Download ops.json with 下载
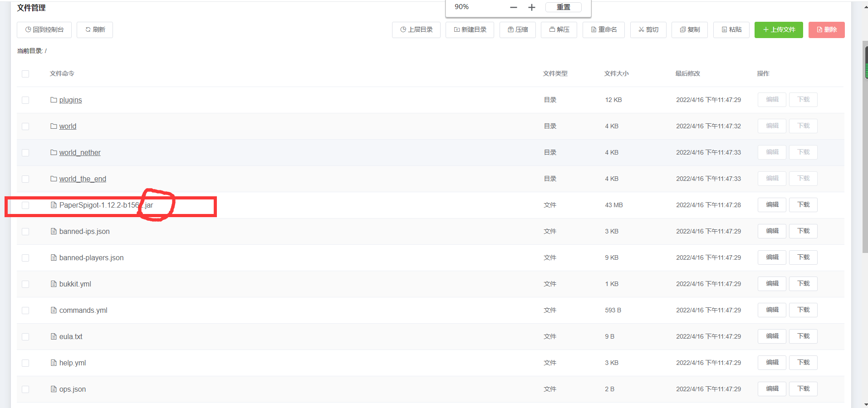 (x=803, y=389)
